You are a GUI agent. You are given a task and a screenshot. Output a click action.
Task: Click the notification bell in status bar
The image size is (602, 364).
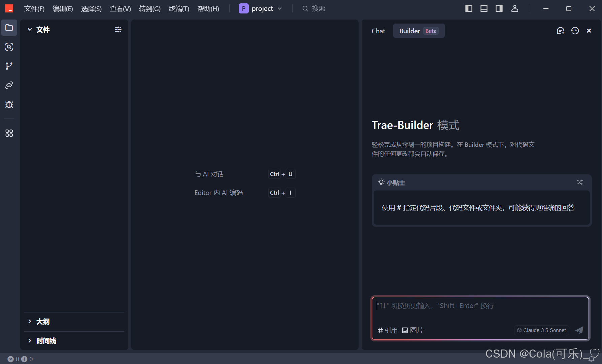(x=591, y=359)
